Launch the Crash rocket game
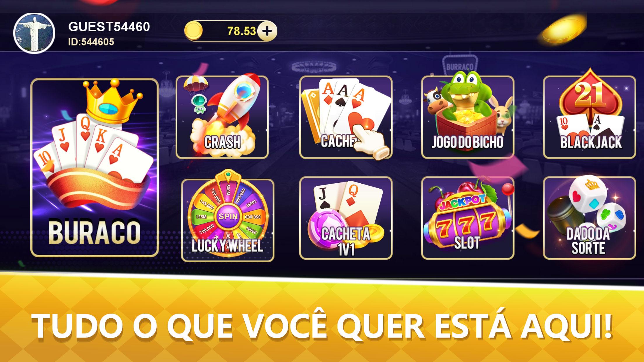 point(222,117)
